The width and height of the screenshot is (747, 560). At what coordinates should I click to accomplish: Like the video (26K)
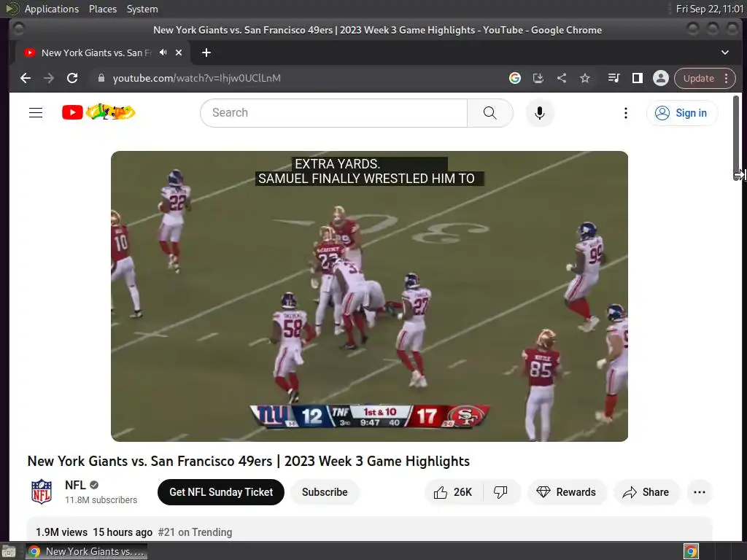click(453, 492)
